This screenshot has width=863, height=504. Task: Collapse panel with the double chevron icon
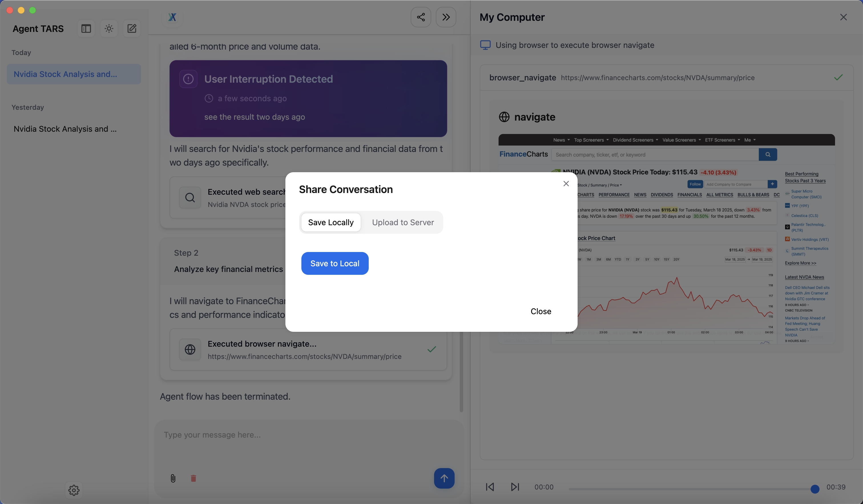pos(445,17)
